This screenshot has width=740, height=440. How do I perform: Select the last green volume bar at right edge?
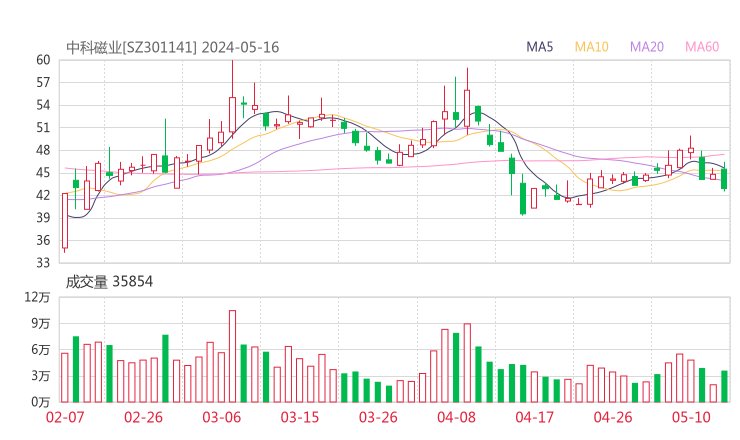point(724,387)
